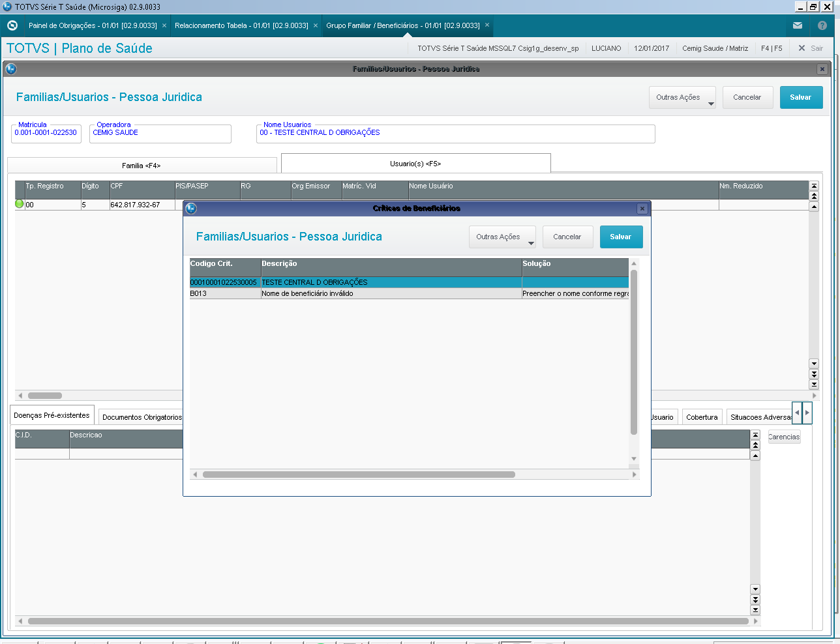The width and height of the screenshot is (840, 644).
Task: Page down in Doenças Pré-existentes grid
Action: pos(755,600)
